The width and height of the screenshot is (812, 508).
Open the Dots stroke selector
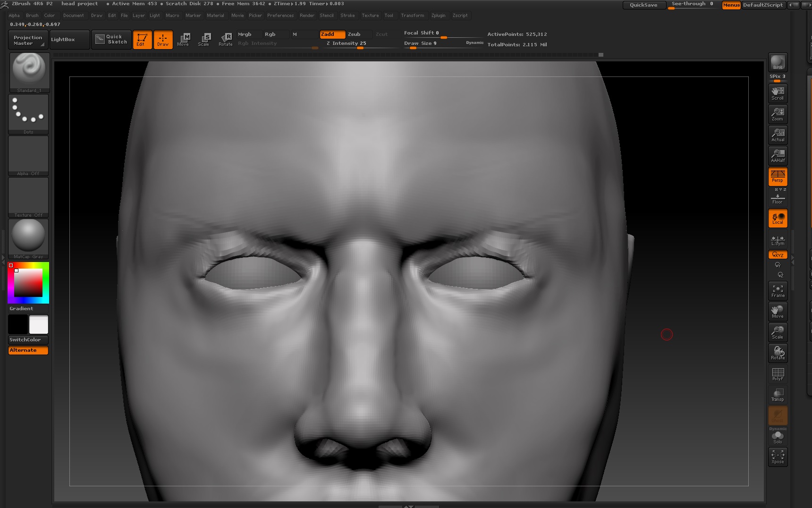pyautogui.click(x=28, y=112)
